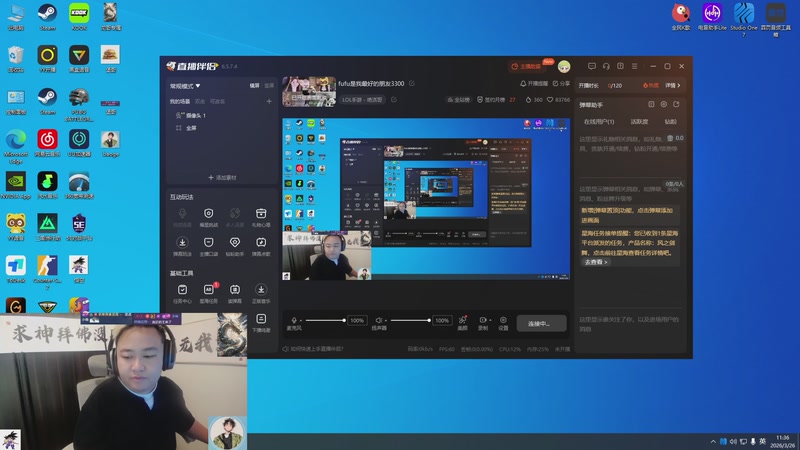Open 正版音乐 licensed music tool
Image resolution: width=800 pixels, height=450 pixels.
tap(261, 293)
